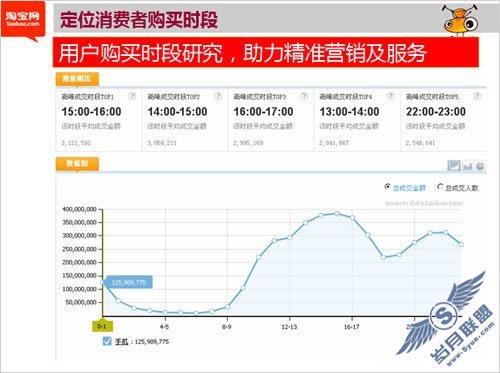Click the value 2,841,667
Image resolution: width=500 pixels, height=373 pixels.
pyautogui.click(x=334, y=143)
